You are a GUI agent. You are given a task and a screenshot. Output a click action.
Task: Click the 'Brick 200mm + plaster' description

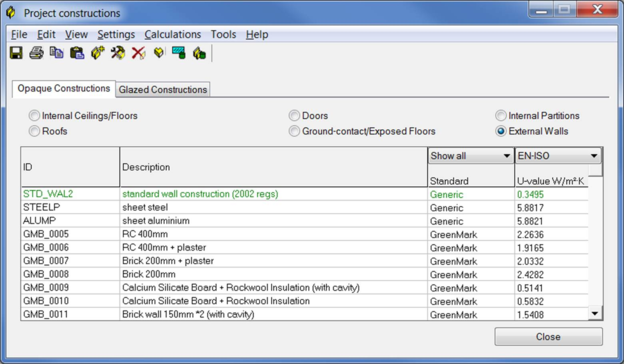pos(168,261)
